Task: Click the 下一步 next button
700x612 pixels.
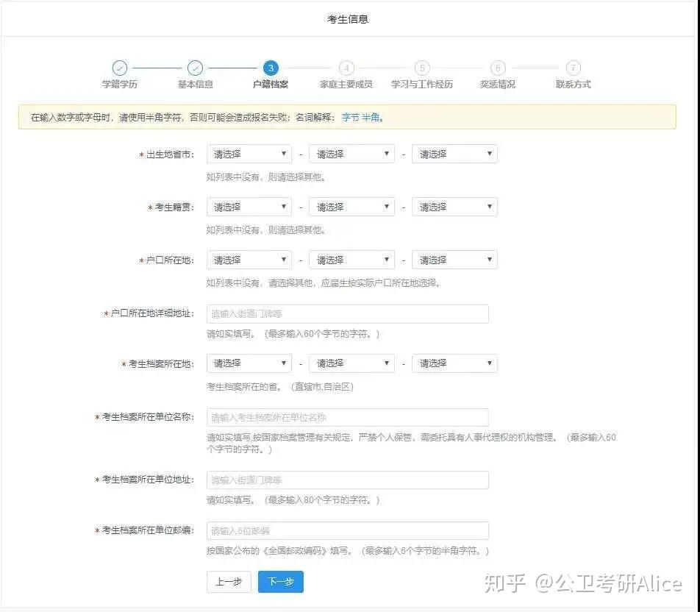Action: (x=281, y=582)
